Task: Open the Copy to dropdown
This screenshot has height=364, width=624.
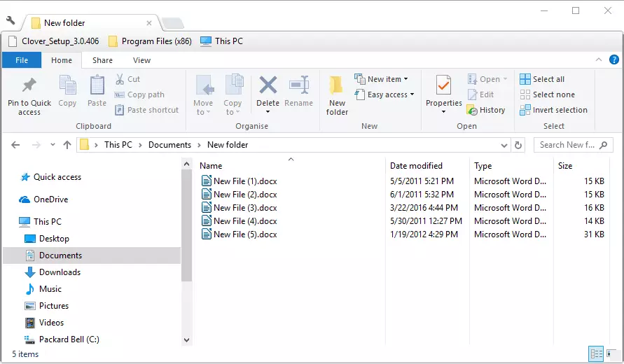Action: click(233, 95)
